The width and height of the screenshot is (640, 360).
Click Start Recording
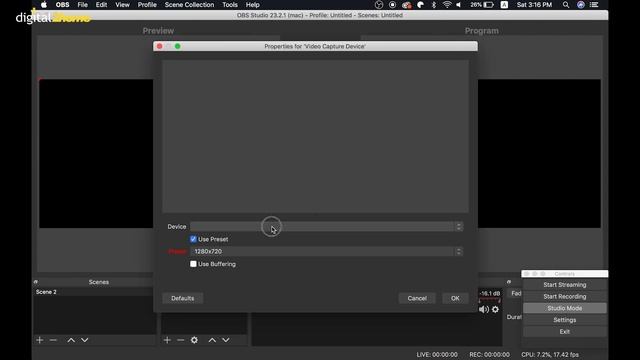click(x=564, y=297)
